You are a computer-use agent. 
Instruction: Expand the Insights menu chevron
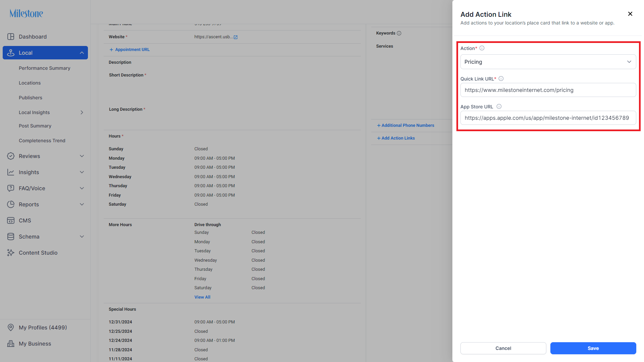tap(82, 172)
